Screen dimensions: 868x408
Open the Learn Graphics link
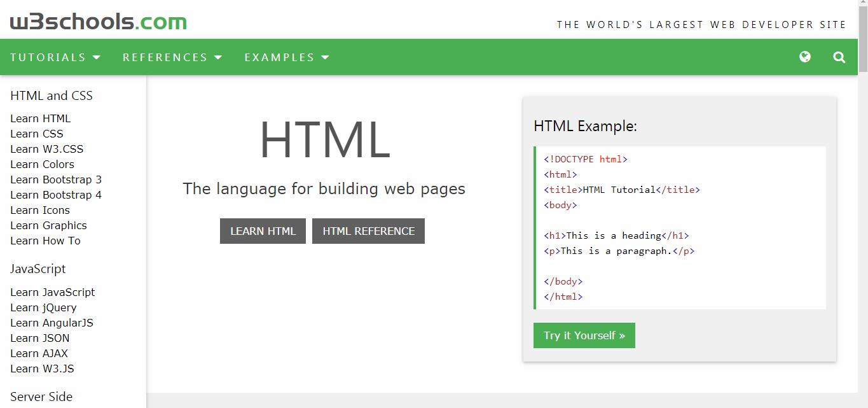48,225
